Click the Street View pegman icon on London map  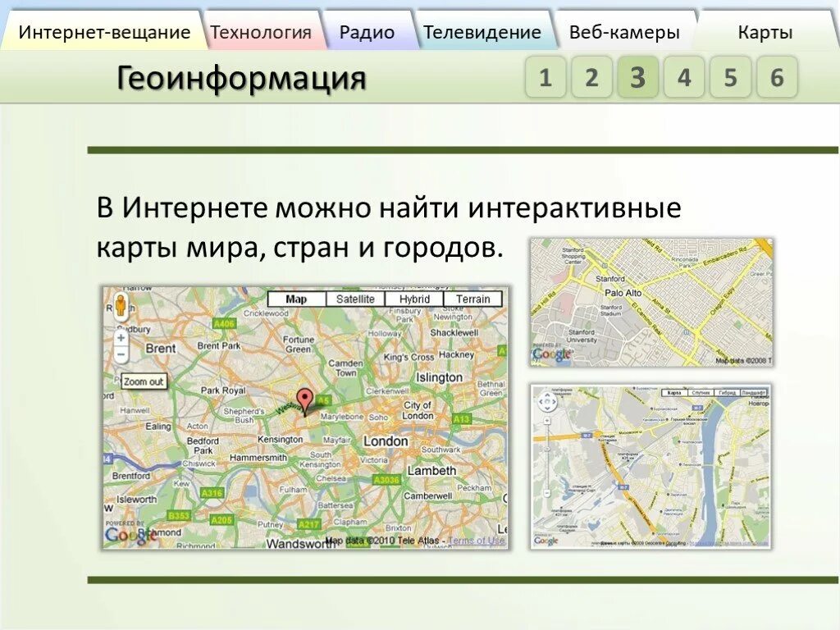(121, 307)
